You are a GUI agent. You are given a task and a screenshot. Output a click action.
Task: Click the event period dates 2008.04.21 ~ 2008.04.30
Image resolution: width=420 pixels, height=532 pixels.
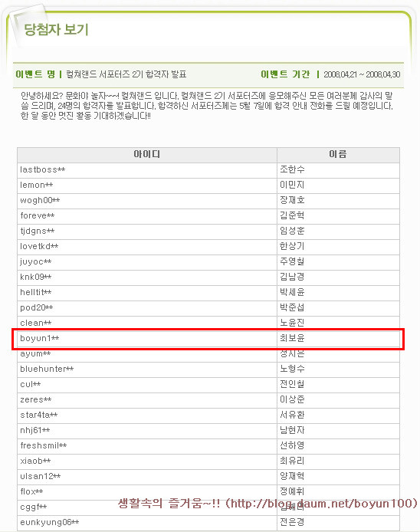coord(362,74)
